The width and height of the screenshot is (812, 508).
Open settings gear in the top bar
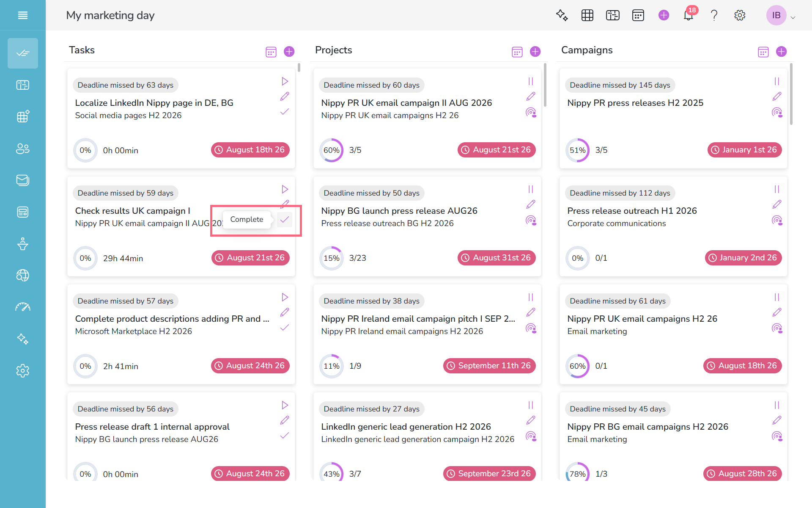coord(740,15)
